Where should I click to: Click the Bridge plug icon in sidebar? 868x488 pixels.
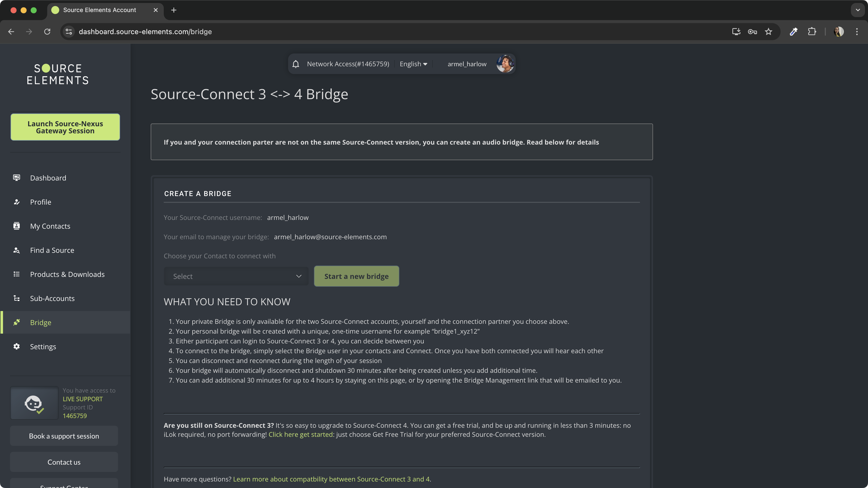[x=17, y=322]
